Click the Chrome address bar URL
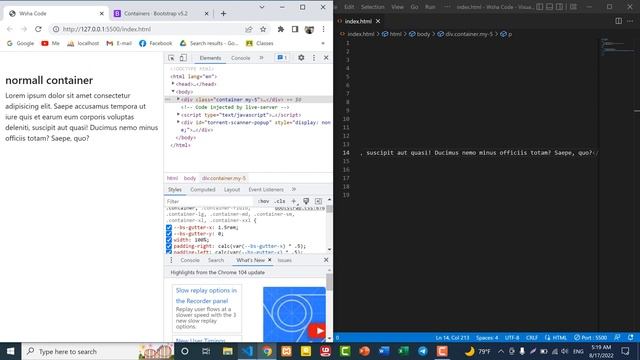640x360 pixels. (x=107, y=29)
